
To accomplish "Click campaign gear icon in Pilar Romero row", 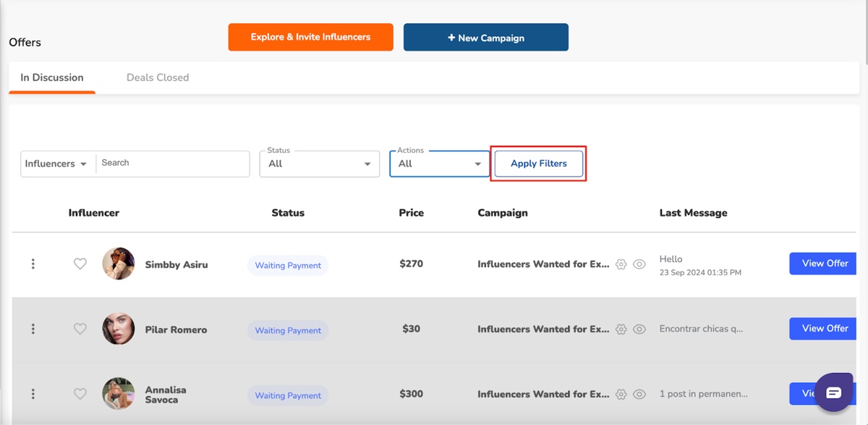I will coord(621,329).
